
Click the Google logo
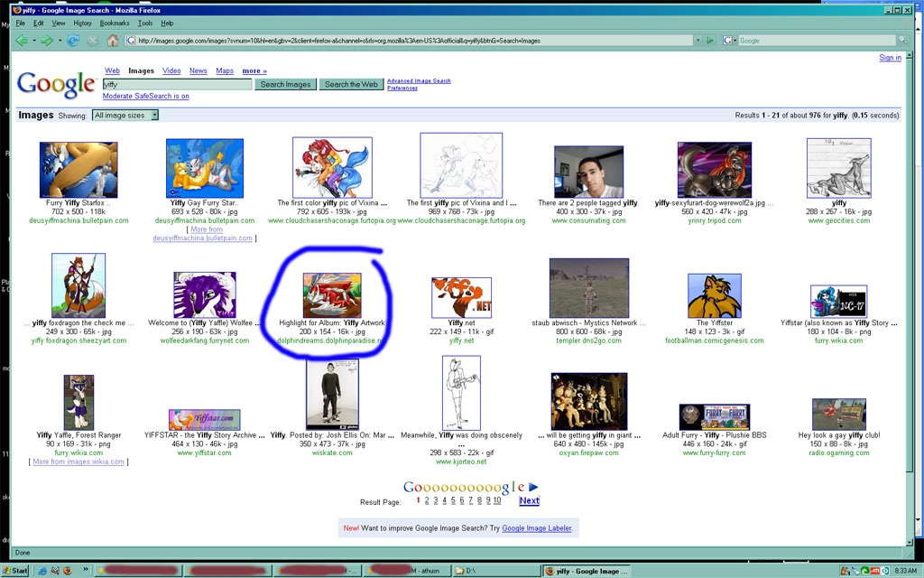[x=56, y=84]
